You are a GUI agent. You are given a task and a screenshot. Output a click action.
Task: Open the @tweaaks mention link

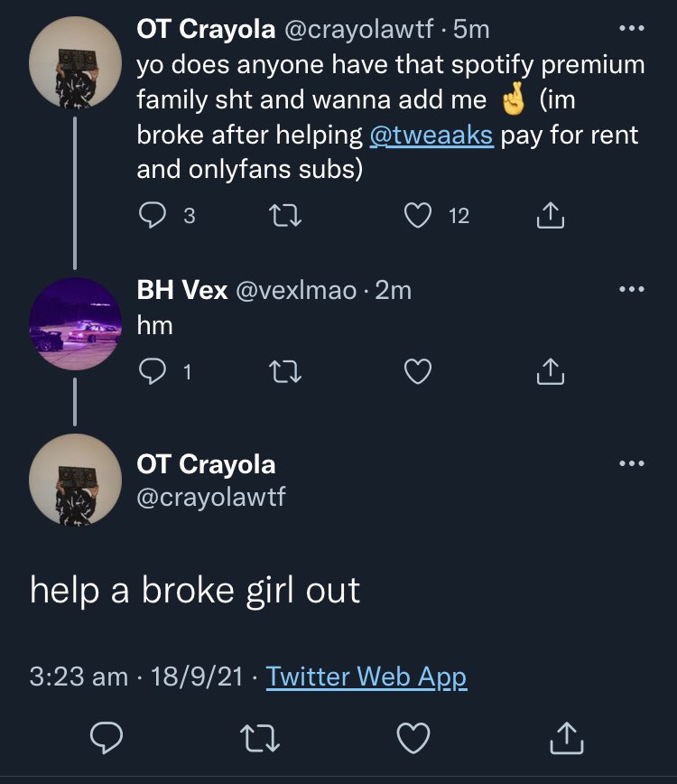click(431, 135)
